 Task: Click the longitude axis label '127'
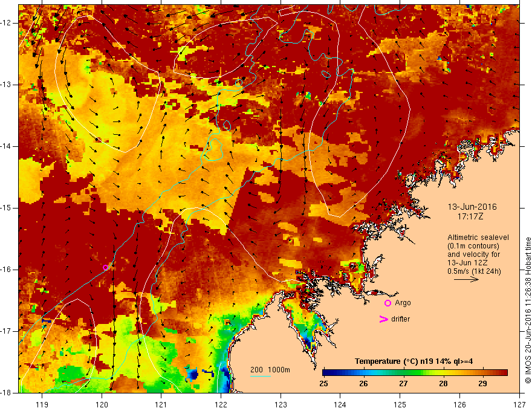(x=519, y=404)
